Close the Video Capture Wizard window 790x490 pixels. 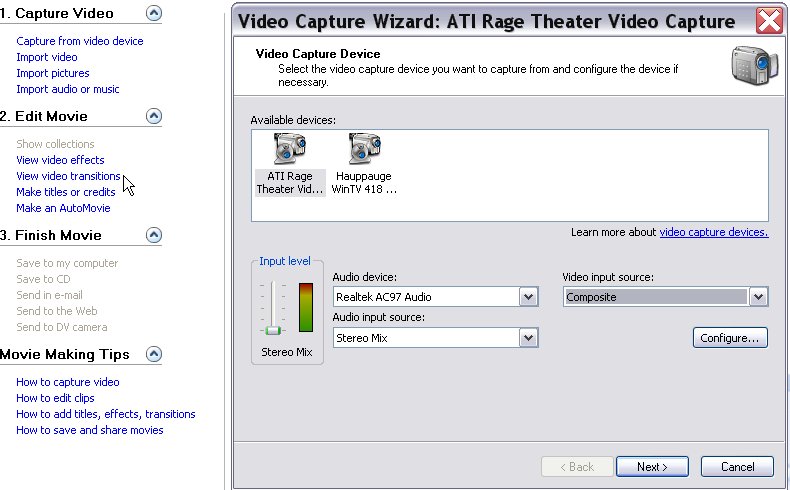coord(769,21)
